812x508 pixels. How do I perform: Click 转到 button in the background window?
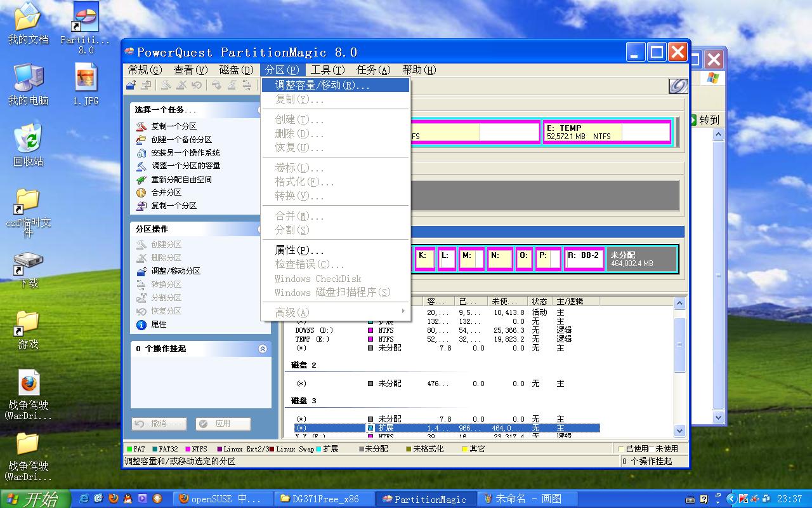click(x=705, y=120)
